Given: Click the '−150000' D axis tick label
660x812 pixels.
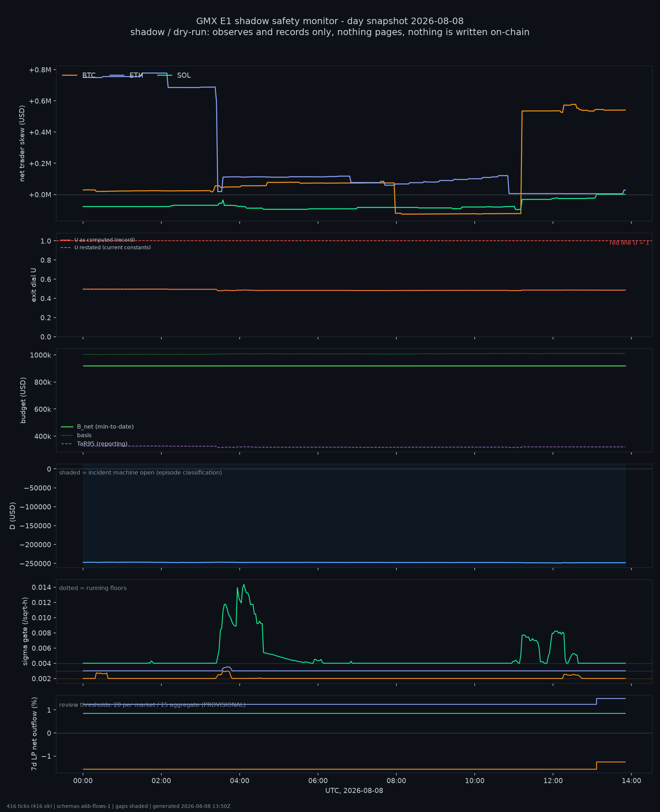Looking at the screenshot, I should click(36, 526).
